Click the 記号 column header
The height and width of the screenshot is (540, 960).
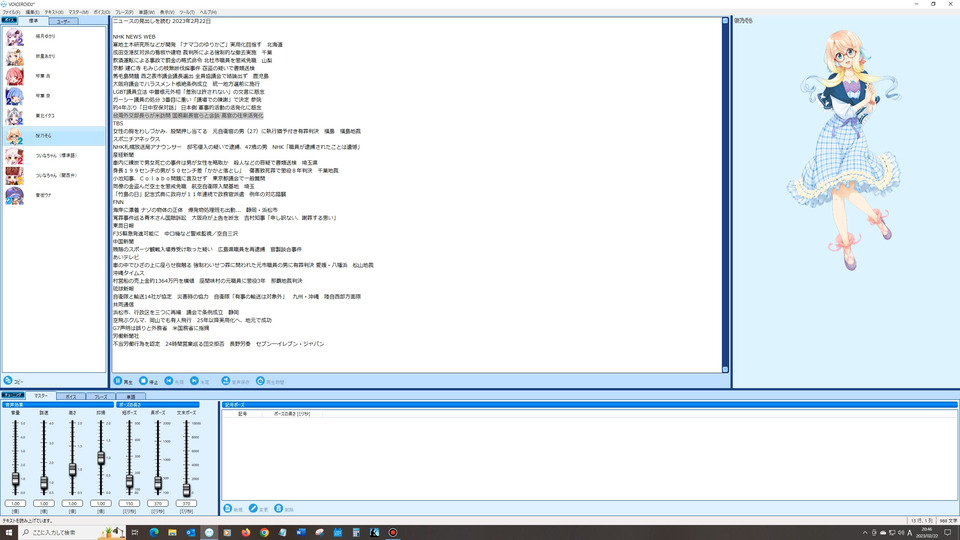242,414
